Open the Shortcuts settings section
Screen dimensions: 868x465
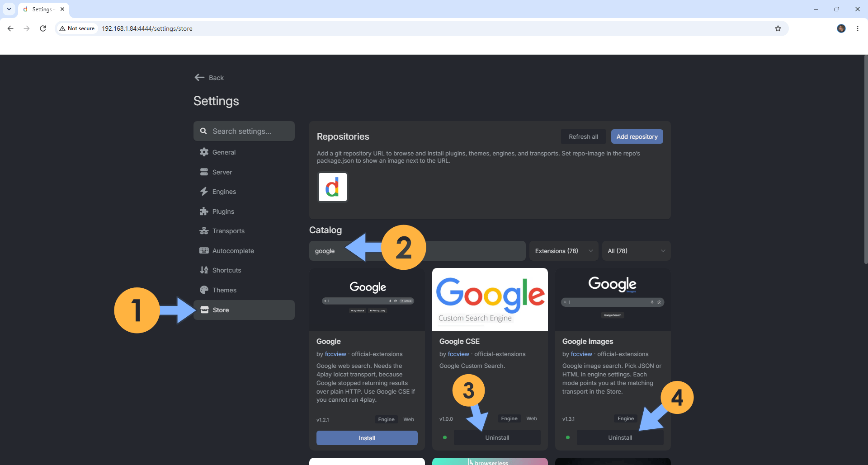pos(244,270)
